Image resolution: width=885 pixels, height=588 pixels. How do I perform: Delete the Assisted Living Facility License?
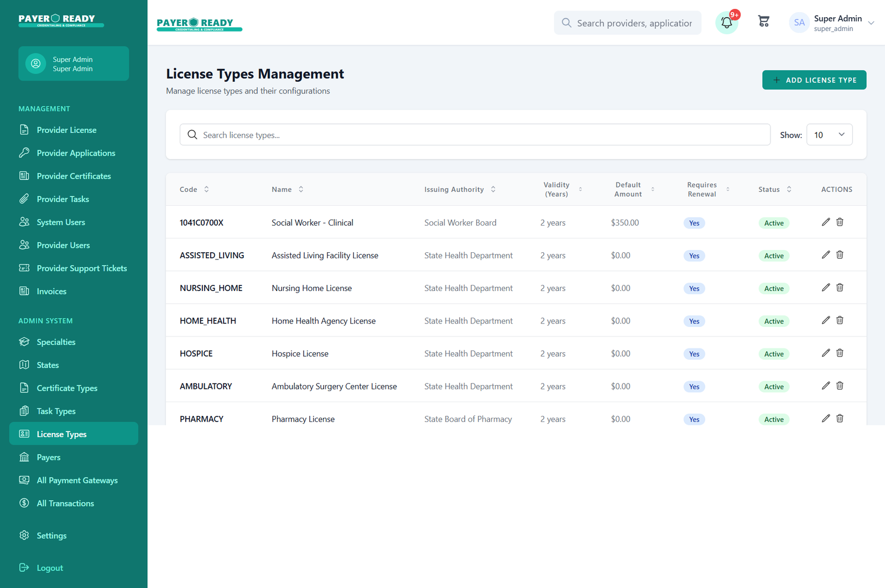(x=840, y=254)
